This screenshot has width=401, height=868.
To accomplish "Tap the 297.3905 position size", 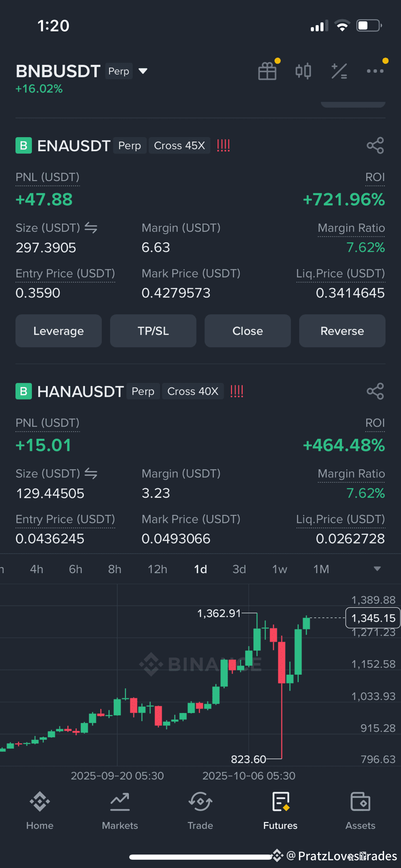I will pos(46,248).
